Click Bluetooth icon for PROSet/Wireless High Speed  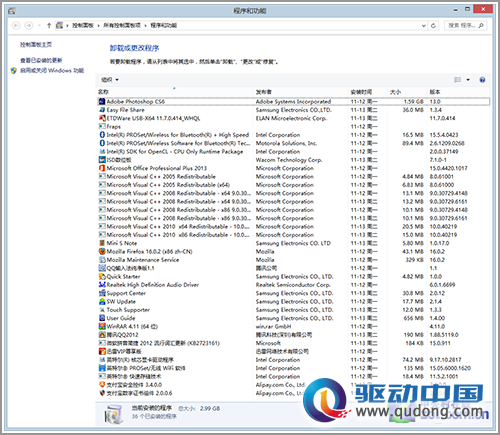[x=102, y=135]
